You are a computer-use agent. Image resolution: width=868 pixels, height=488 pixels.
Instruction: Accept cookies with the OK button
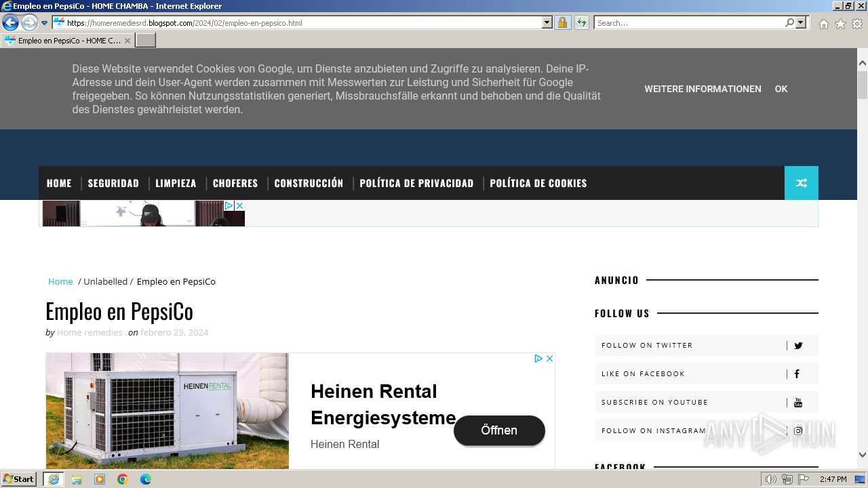[x=781, y=89]
